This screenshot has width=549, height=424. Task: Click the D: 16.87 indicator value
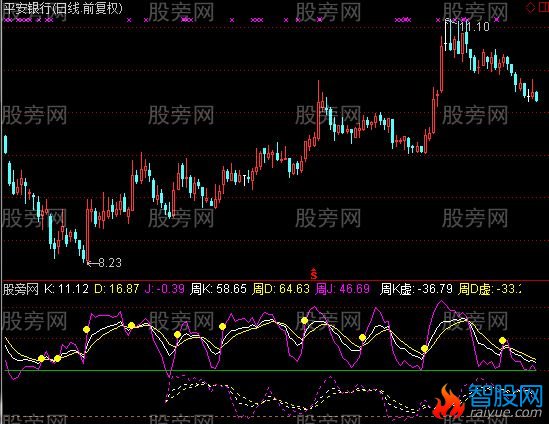pos(117,289)
